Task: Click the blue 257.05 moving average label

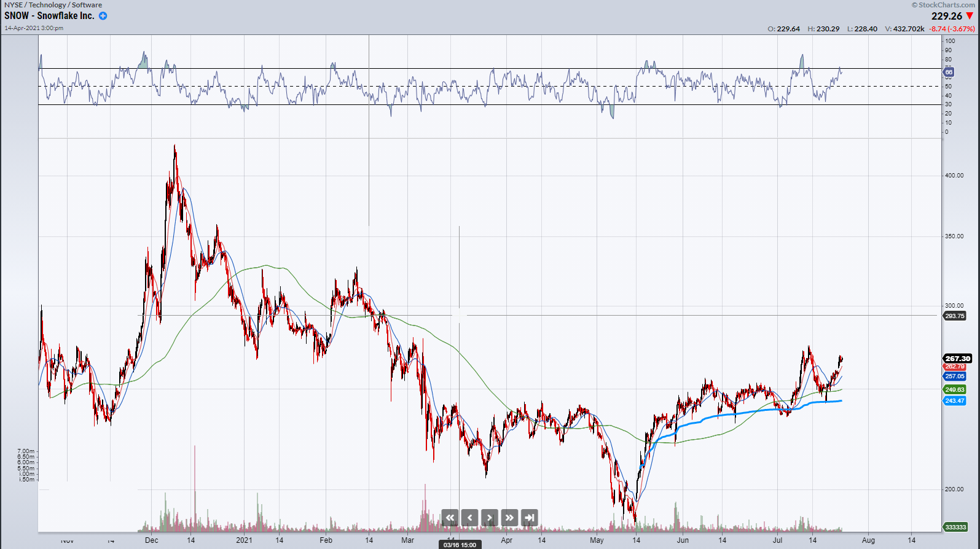Action: pyautogui.click(x=955, y=376)
